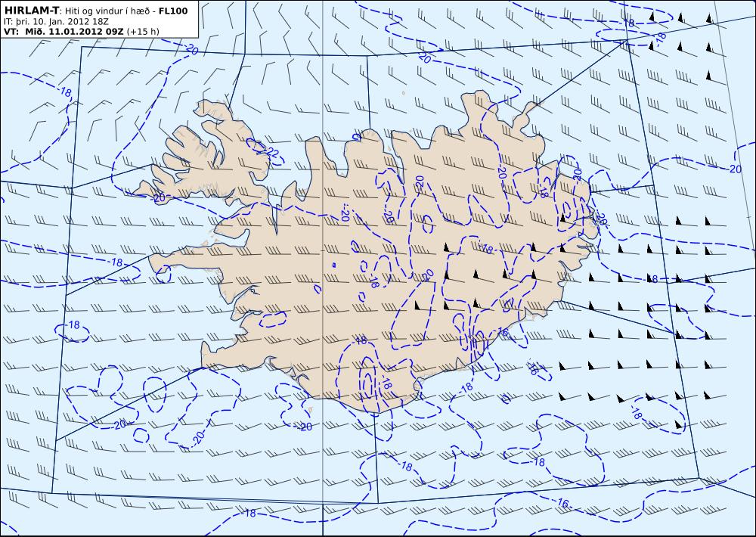Viewport: 756px width, 537px height.
Task: Click the valid time 'Mið. 11.01.2012 09Z'
Action: [x=73, y=32]
